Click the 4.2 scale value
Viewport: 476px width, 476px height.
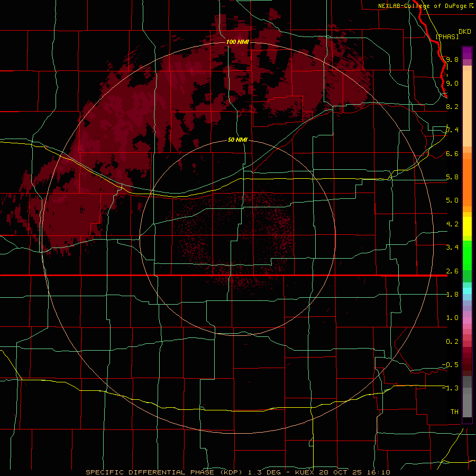coord(452,224)
